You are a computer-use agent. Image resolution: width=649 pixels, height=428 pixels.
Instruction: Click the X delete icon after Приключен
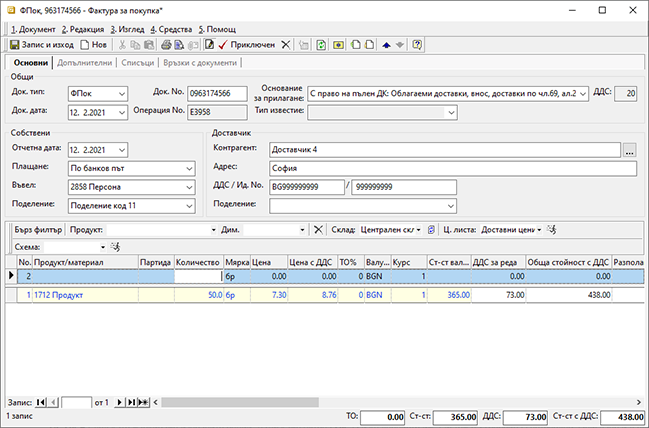tap(287, 45)
